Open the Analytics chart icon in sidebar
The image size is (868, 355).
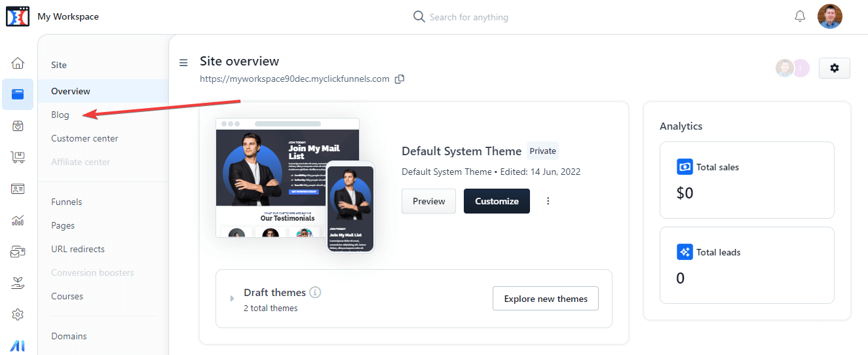[x=18, y=220]
